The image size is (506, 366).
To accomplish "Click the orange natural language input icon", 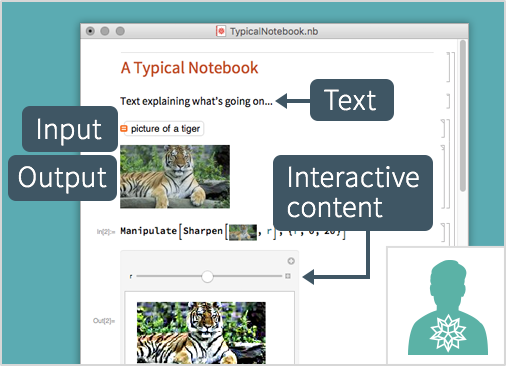I will point(124,129).
